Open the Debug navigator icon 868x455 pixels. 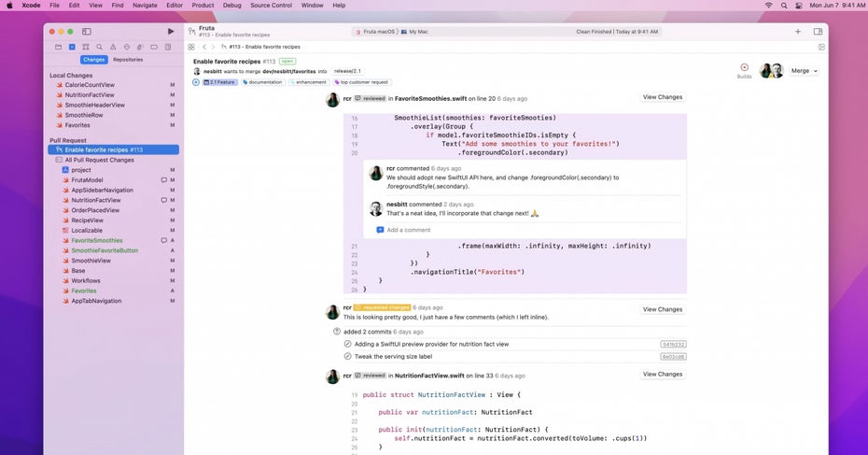coord(140,47)
